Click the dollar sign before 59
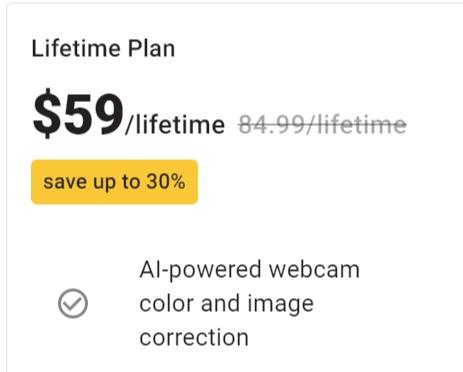The image size is (463, 372). [46, 113]
